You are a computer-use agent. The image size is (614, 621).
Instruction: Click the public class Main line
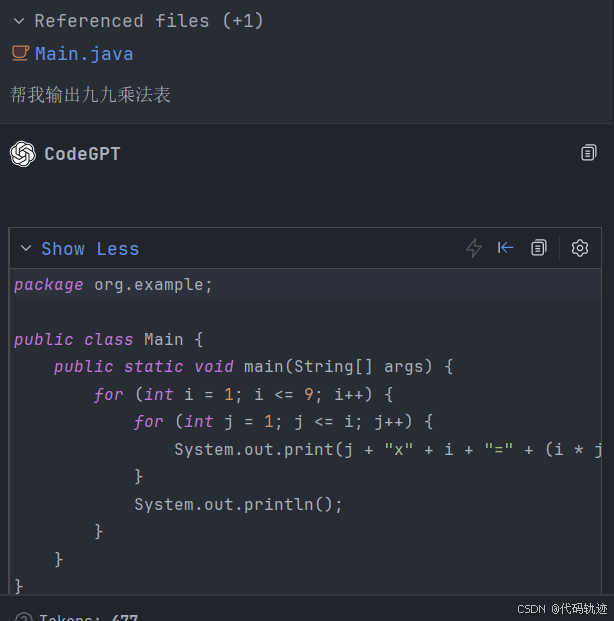109,339
